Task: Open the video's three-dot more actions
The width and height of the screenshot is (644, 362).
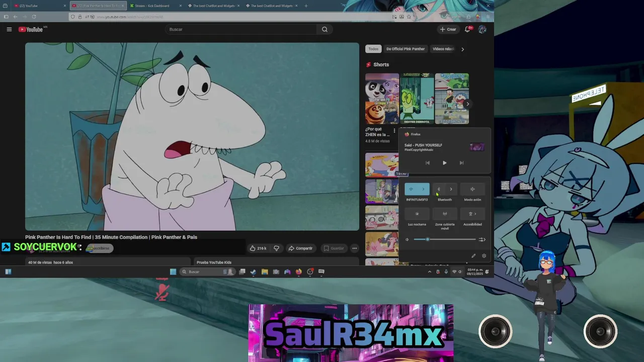Action: (x=354, y=248)
